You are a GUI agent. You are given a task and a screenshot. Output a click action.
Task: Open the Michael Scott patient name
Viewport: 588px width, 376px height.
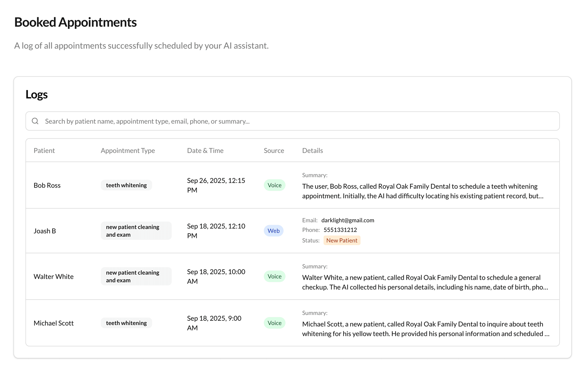coord(54,323)
